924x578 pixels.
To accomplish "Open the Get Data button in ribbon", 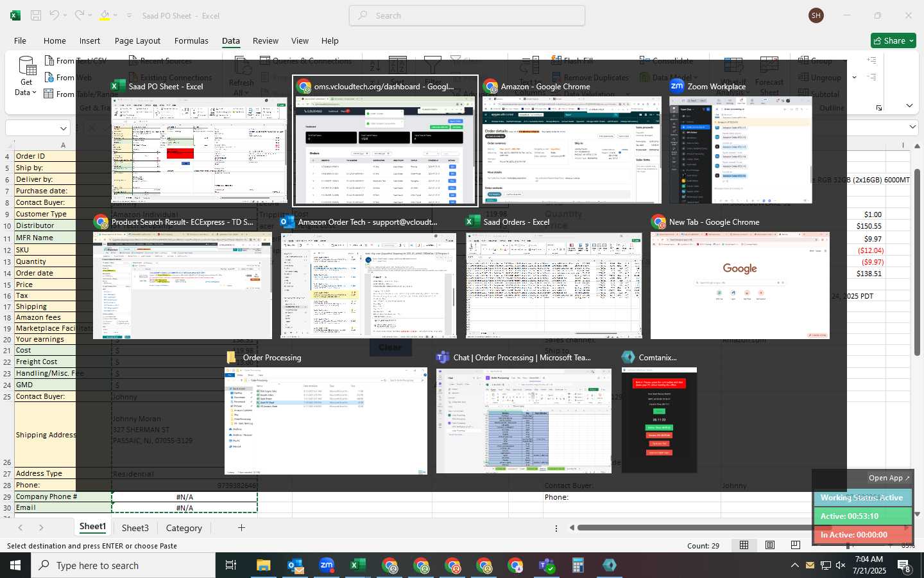I will coord(26,76).
